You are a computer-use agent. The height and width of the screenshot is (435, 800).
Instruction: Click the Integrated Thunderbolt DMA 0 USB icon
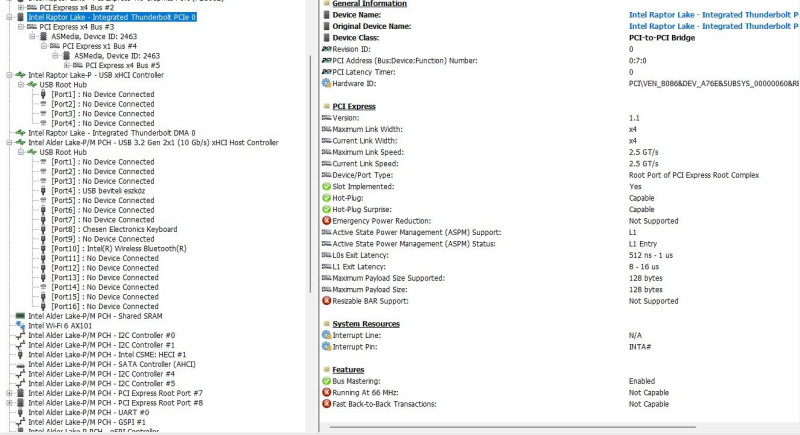click(20, 133)
